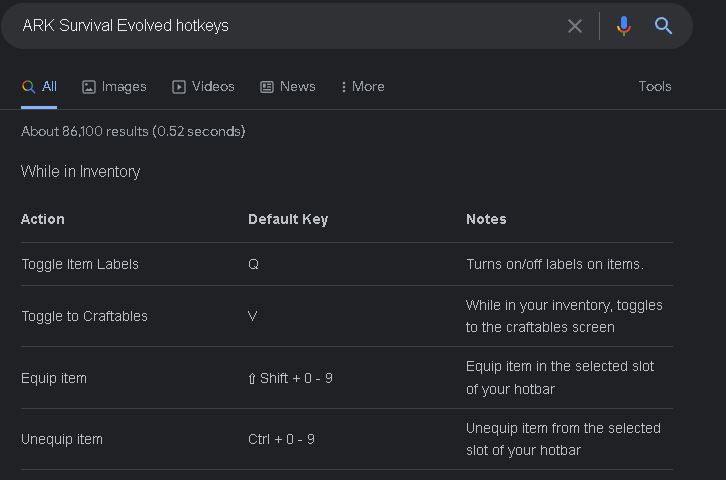Select the All results tab
Screen dimensions: 726x480
pyautogui.click(x=39, y=87)
